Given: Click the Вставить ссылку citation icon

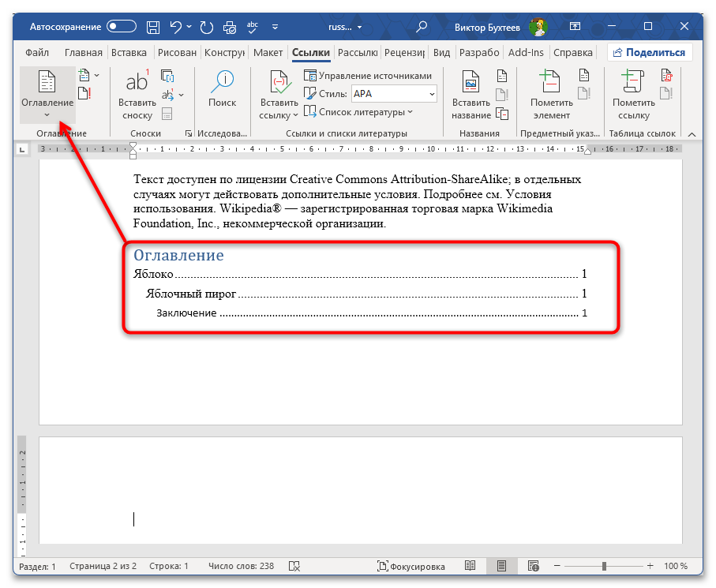Looking at the screenshot, I should [279, 94].
